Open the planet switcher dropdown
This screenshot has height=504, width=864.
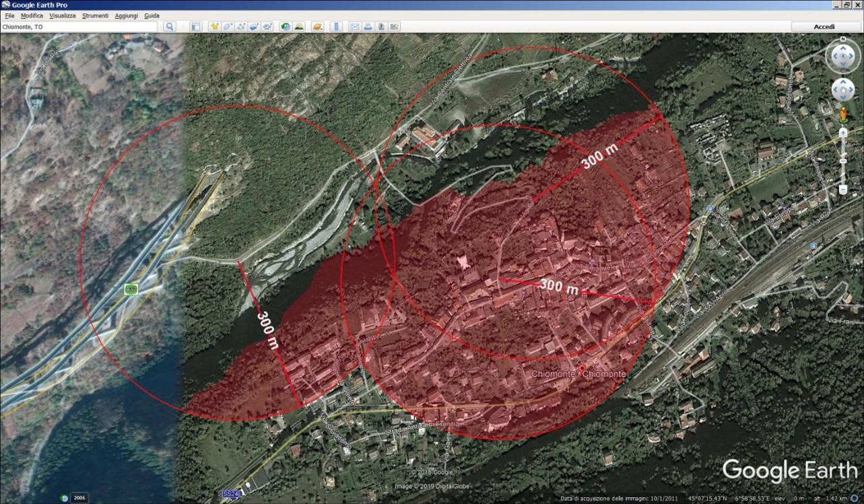317,27
